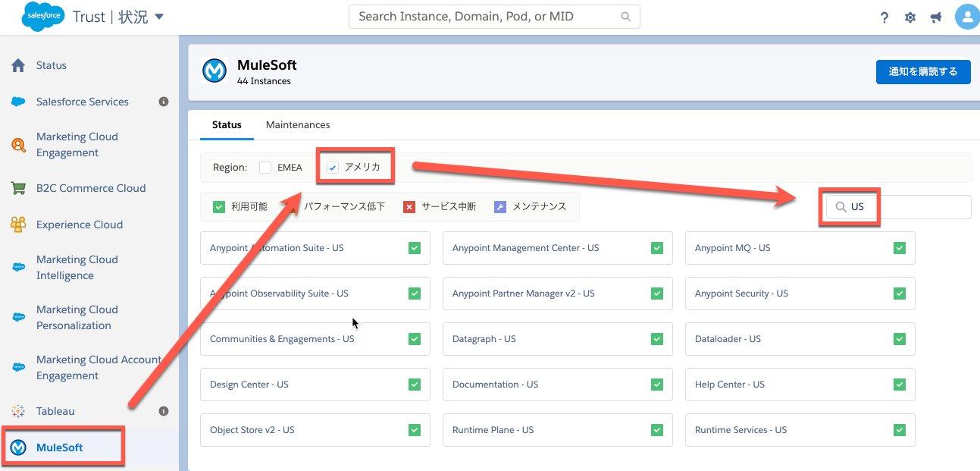Uncheck the アメリカ region checkbox

333,168
